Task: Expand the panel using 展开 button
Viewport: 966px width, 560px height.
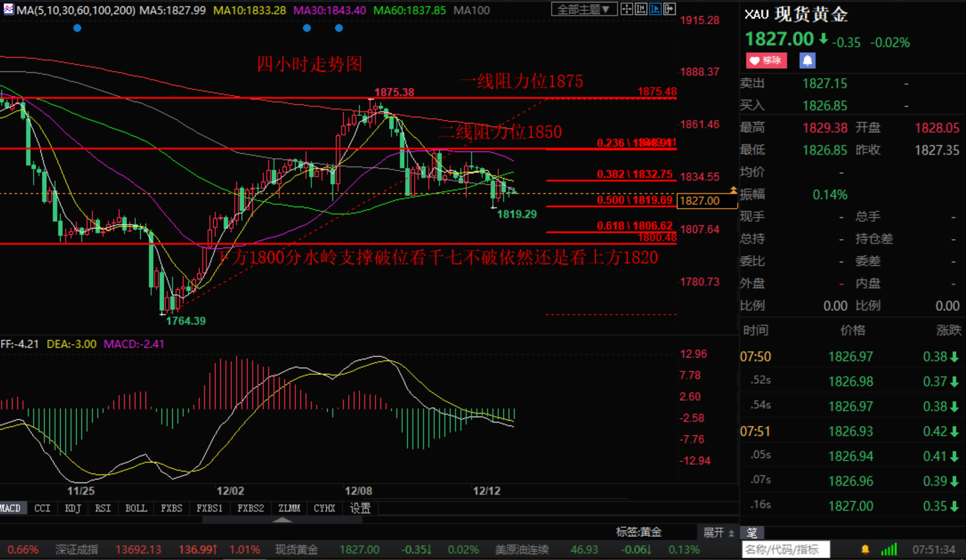Action: 719,532
